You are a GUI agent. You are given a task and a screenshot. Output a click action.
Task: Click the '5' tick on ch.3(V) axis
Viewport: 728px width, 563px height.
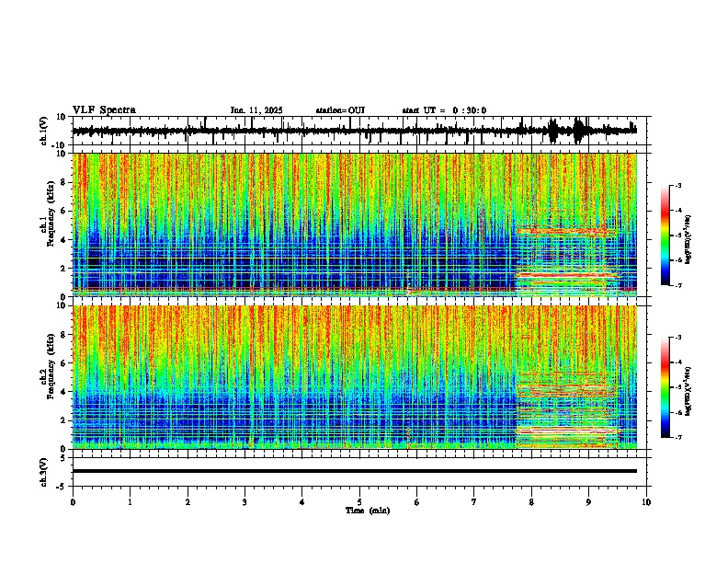(x=63, y=457)
